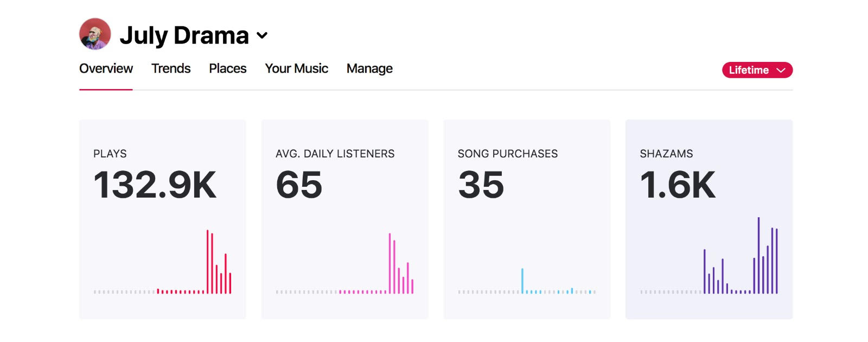Click the tallest pink bar in Listeners chart

tap(390, 263)
